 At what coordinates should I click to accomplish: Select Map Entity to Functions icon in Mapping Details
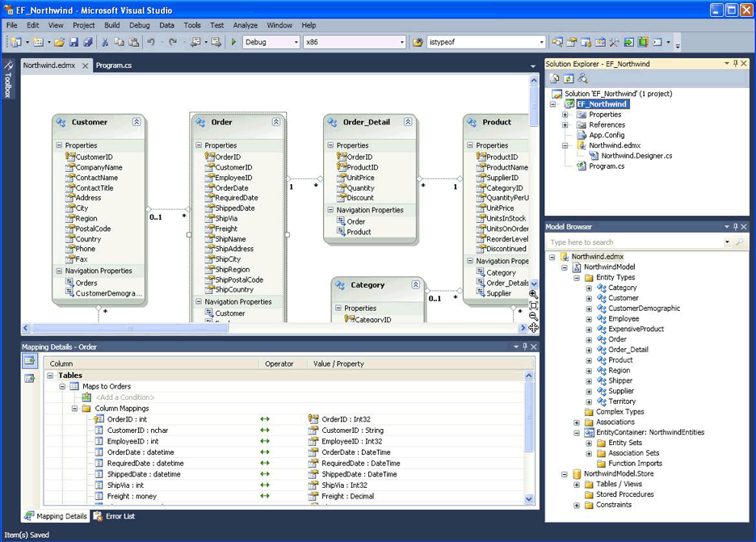(30, 379)
